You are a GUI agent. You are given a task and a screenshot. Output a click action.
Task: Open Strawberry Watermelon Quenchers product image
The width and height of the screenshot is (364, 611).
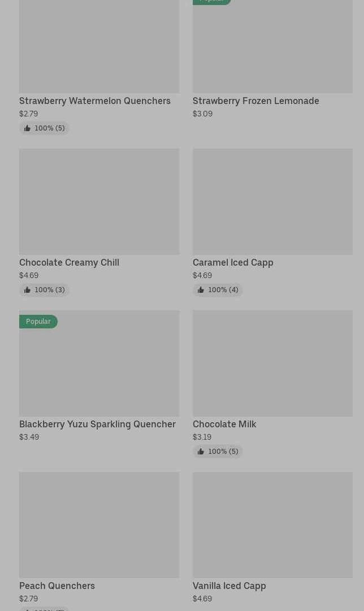pos(99,45)
